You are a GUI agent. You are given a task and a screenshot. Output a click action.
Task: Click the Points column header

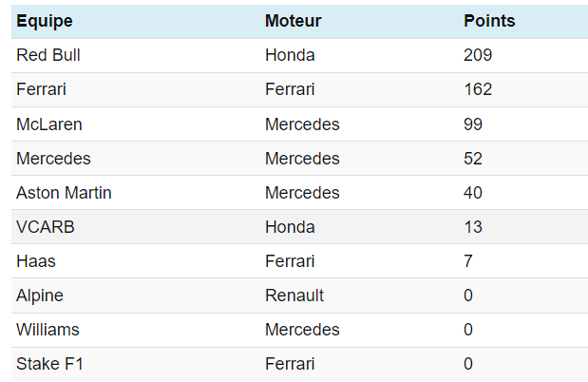tap(489, 21)
